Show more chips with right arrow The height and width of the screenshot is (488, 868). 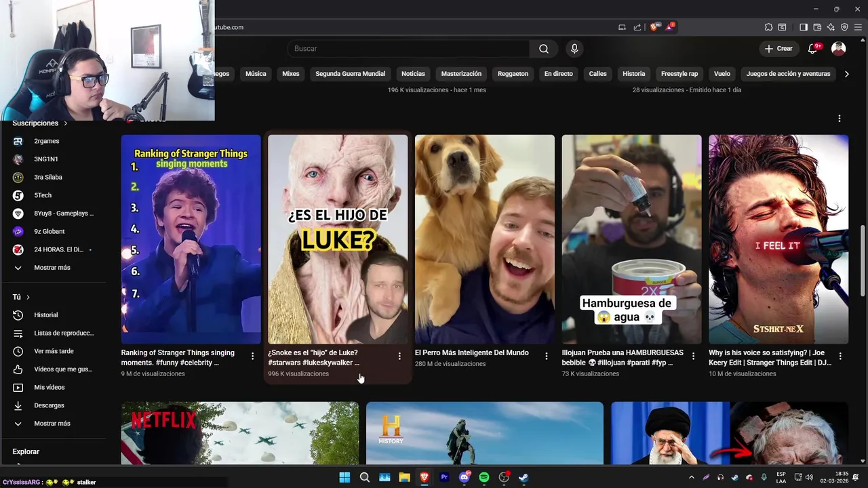[x=846, y=74]
